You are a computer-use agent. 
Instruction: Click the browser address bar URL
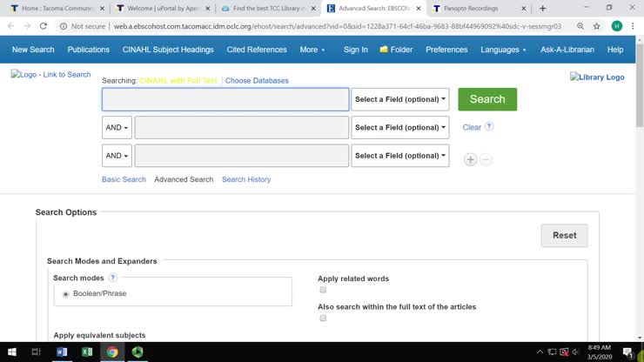(337, 26)
